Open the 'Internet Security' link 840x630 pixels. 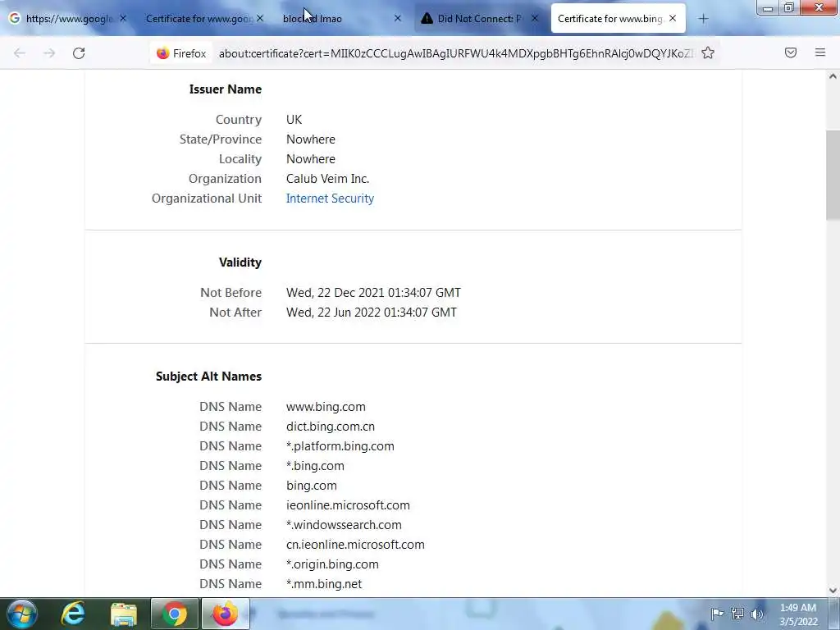coord(330,199)
